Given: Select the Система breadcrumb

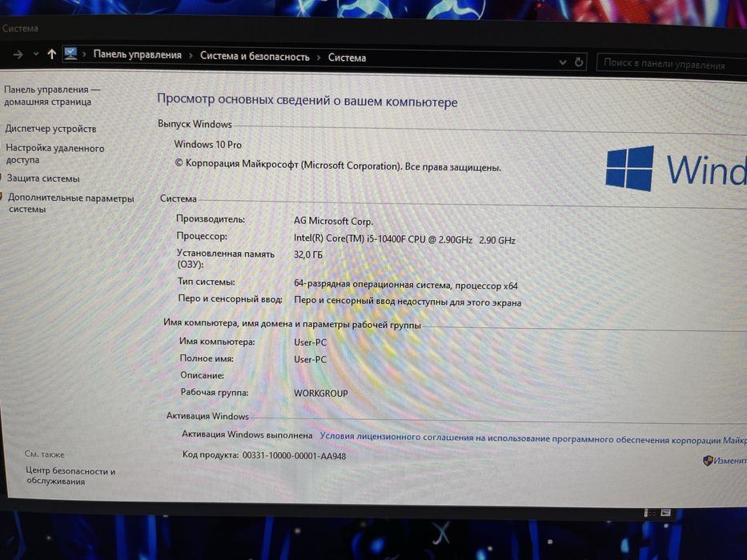Looking at the screenshot, I should [347, 58].
